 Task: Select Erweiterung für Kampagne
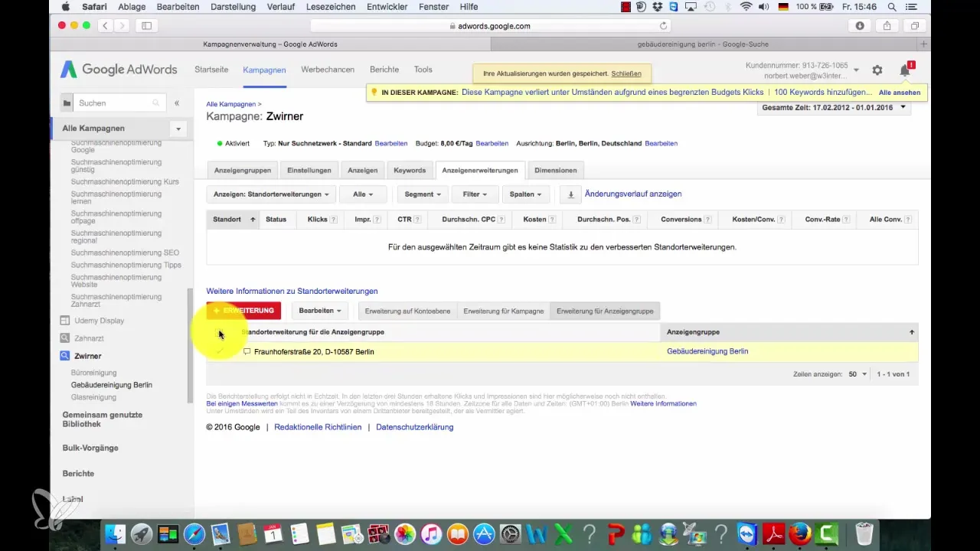(504, 311)
